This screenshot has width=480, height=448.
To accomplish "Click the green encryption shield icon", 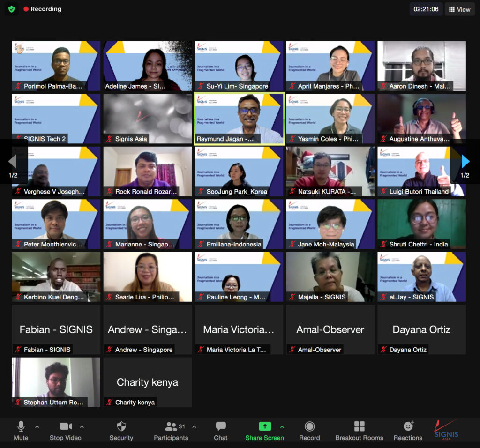I will [x=12, y=9].
